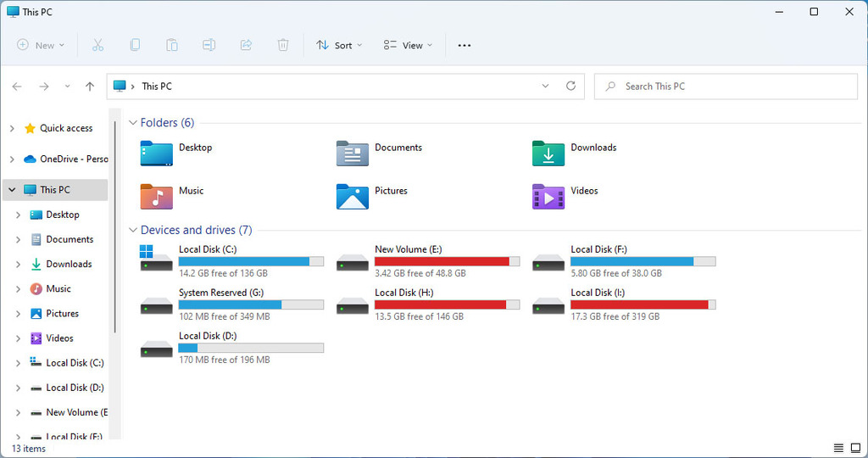Click the Delete trash icon
The image size is (868, 458).
[x=283, y=45]
